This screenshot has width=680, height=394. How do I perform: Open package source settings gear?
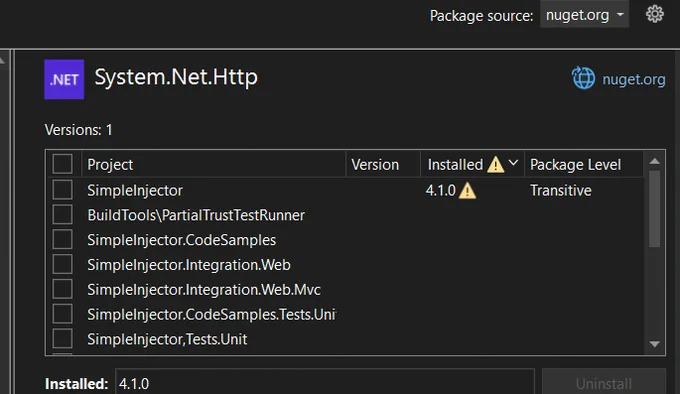(654, 14)
